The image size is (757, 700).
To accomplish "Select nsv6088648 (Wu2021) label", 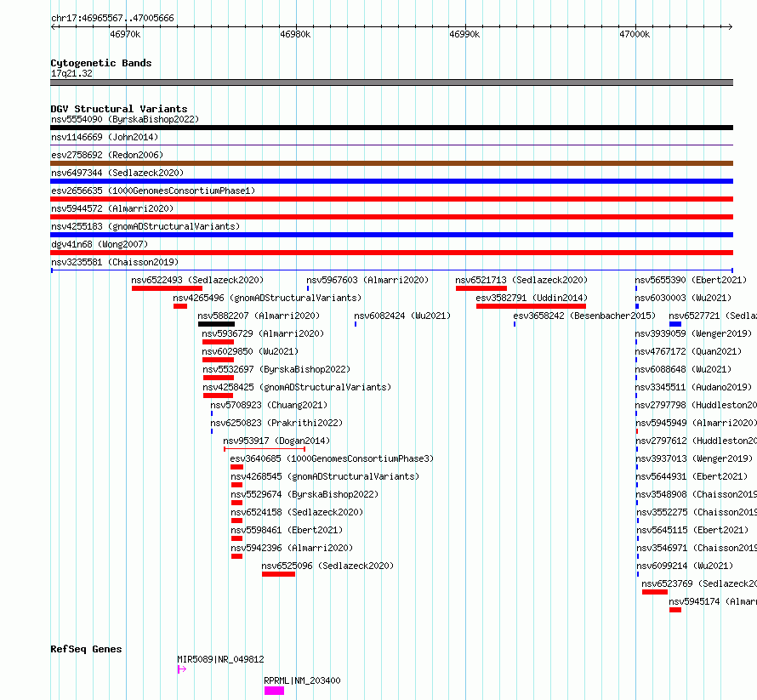I will [683, 369].
